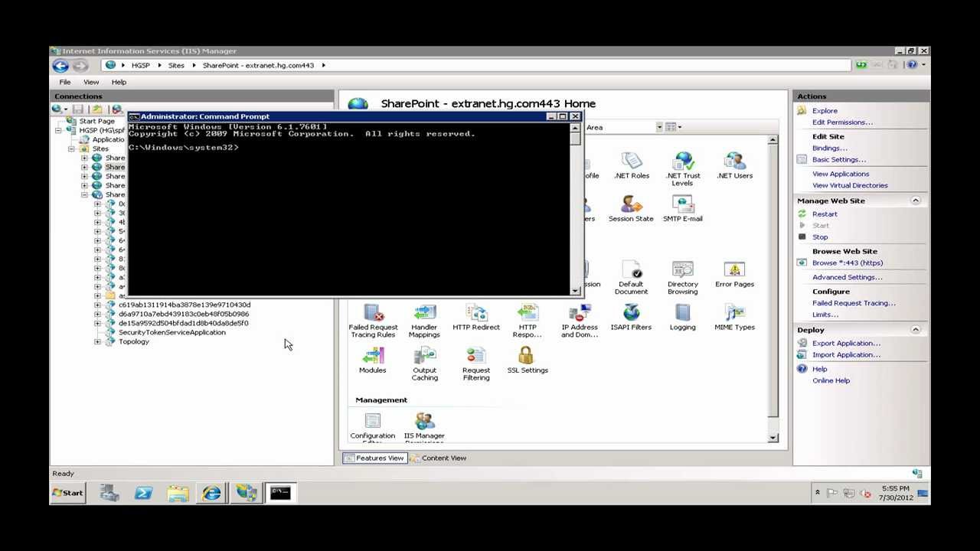Click Export Application in Deploy section
The height and width of the screenshot is (551, 980).
846,344
